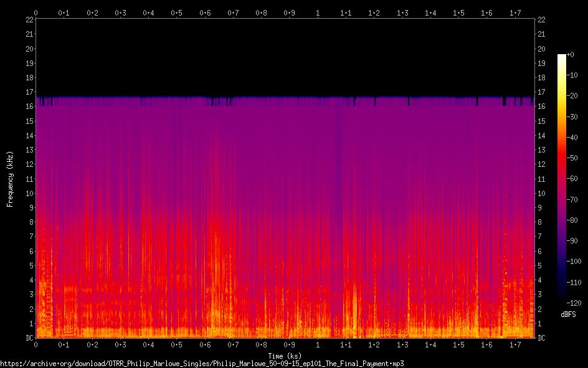The image size is (588, 368).
Task: Click the black empty region above 17 kHz
Action: (285, 56)
